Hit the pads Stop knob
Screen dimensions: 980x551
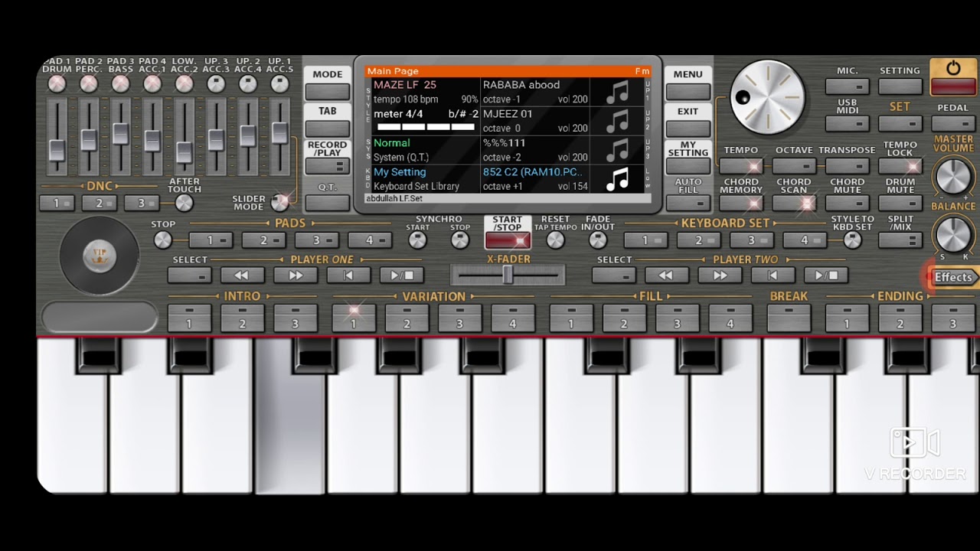tap(162, 240)
